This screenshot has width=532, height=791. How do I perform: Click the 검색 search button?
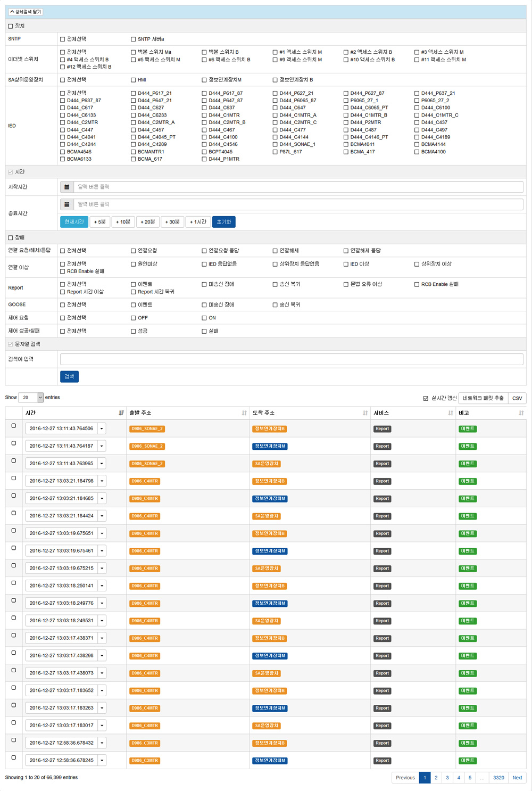70,377
